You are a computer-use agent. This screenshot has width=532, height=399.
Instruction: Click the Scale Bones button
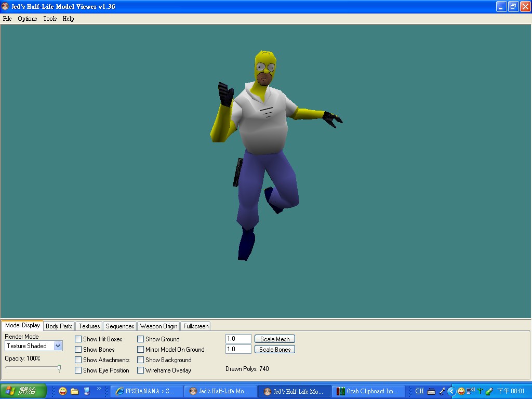(275, 350)
